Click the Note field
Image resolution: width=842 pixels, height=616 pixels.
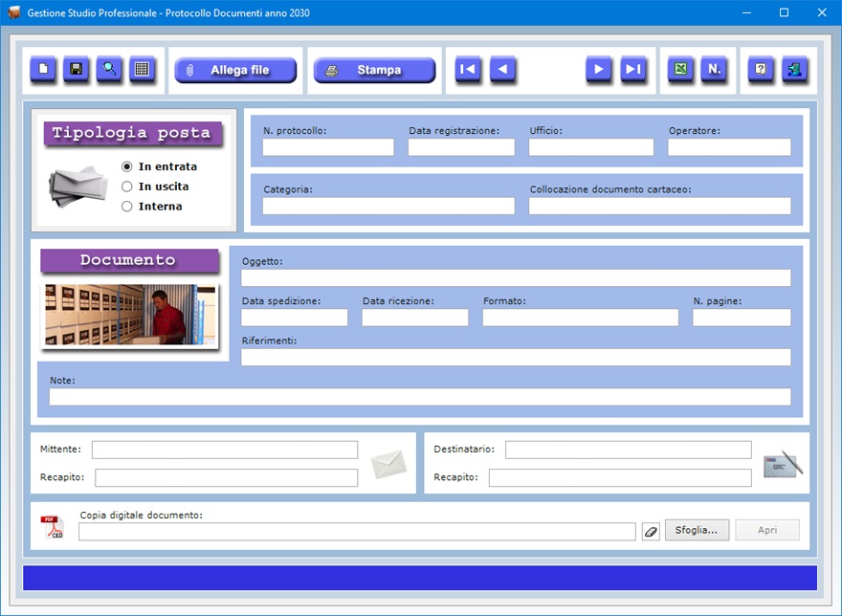tap(420, 397)
